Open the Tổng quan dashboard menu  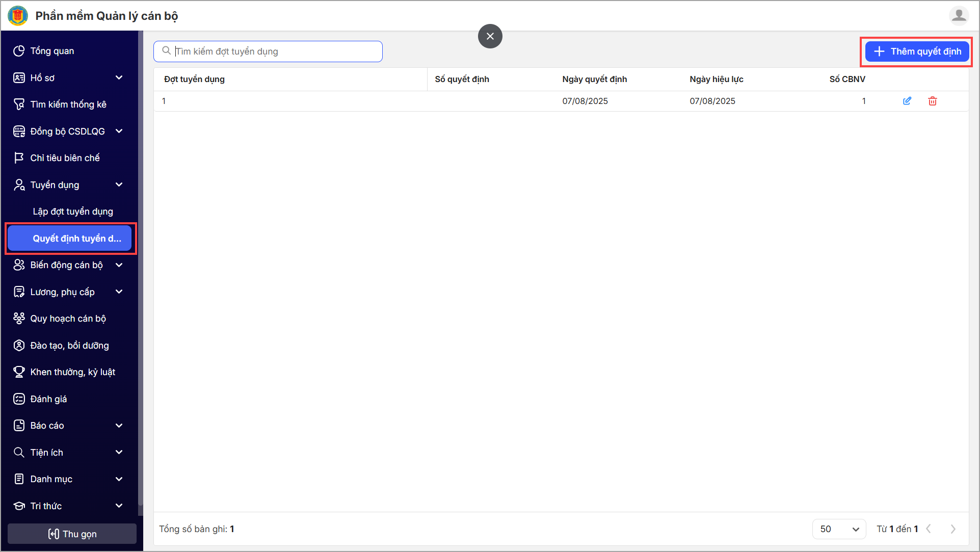tap(52, 51)
